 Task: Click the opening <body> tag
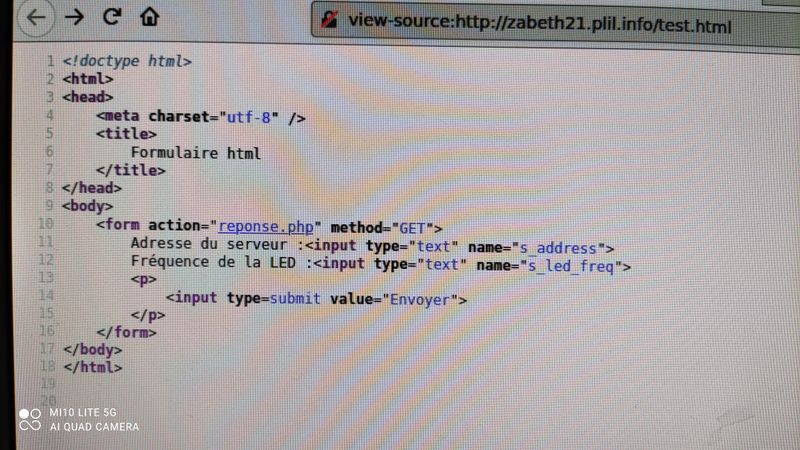click(87, 206)
